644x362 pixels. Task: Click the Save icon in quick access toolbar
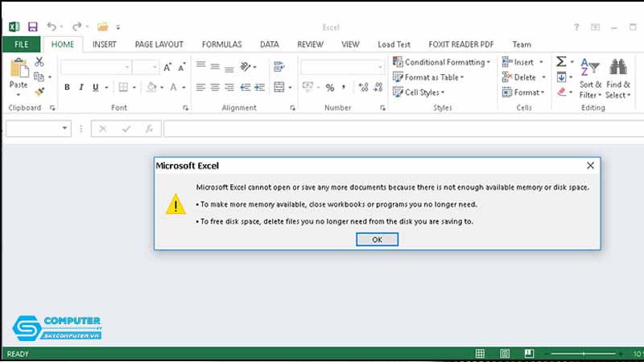32,27
